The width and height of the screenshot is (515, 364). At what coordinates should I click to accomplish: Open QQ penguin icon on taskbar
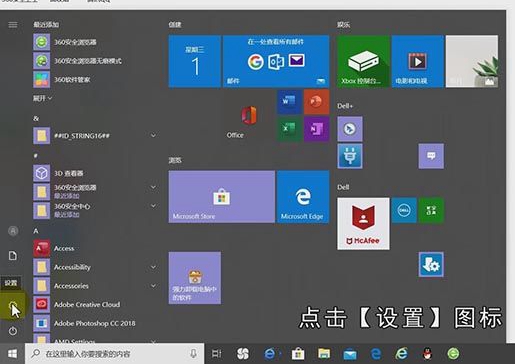point(428,354)
